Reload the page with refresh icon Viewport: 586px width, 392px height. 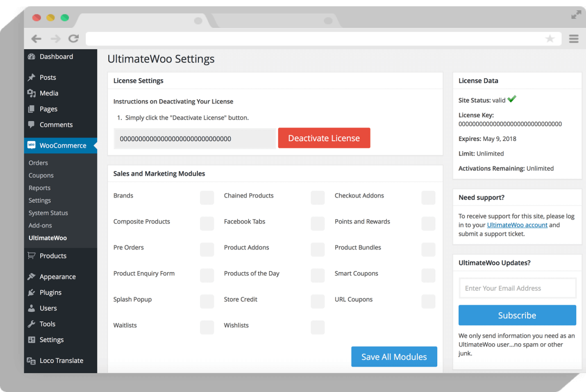(74, 39)
